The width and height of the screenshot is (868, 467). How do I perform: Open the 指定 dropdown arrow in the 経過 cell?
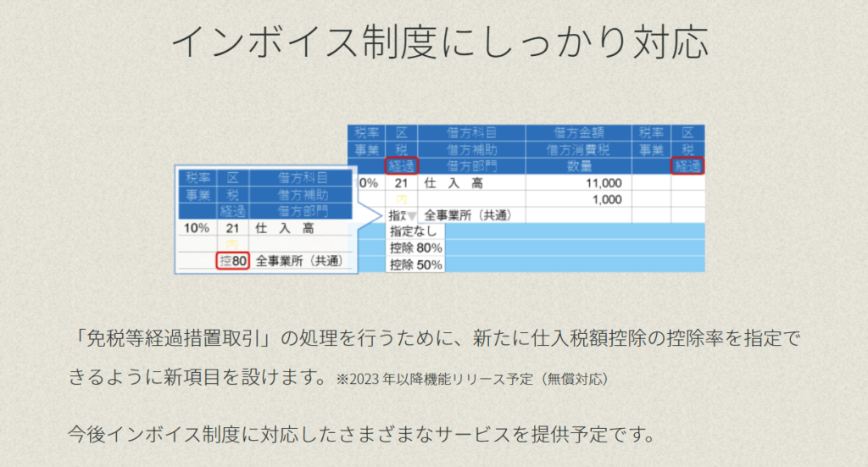[x=412, y=216]
